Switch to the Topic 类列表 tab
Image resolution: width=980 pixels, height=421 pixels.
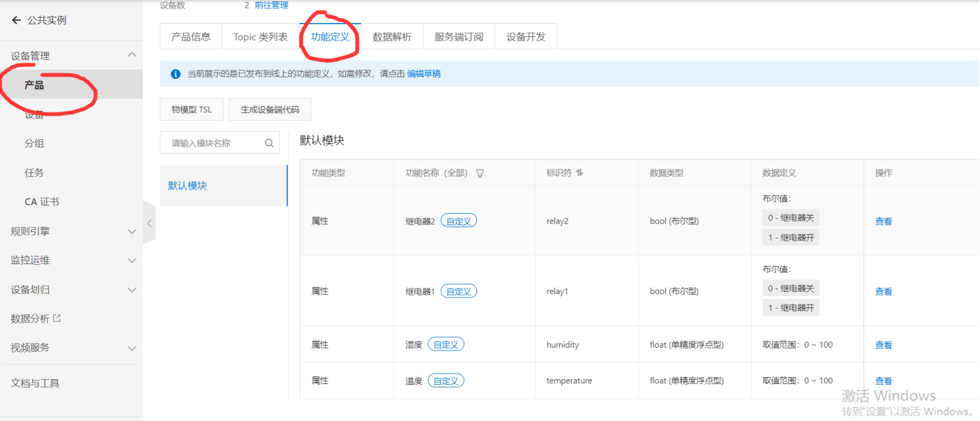(x=260, y=37)
